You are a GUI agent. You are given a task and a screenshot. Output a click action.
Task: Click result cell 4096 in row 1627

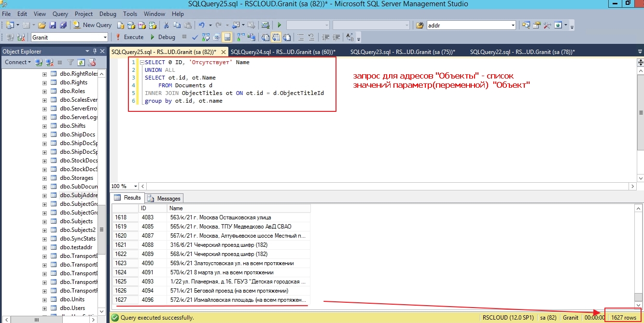coord(153,300)
